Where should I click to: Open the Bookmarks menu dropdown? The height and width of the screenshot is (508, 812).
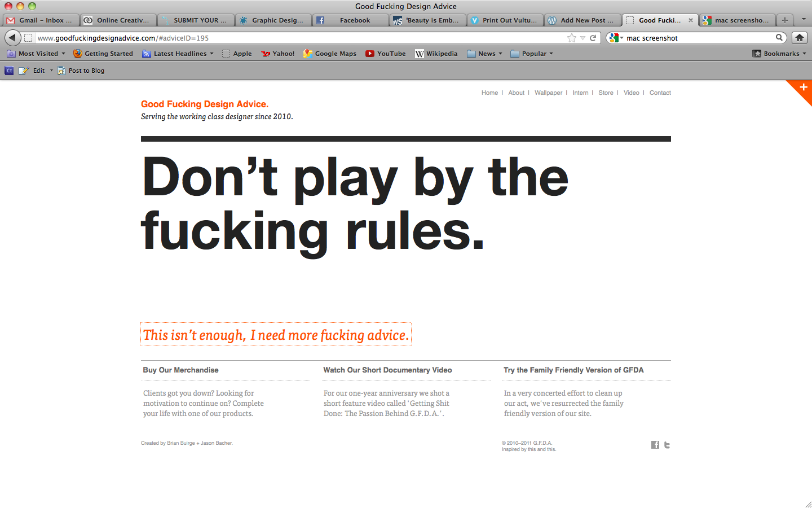pos(780,54)
